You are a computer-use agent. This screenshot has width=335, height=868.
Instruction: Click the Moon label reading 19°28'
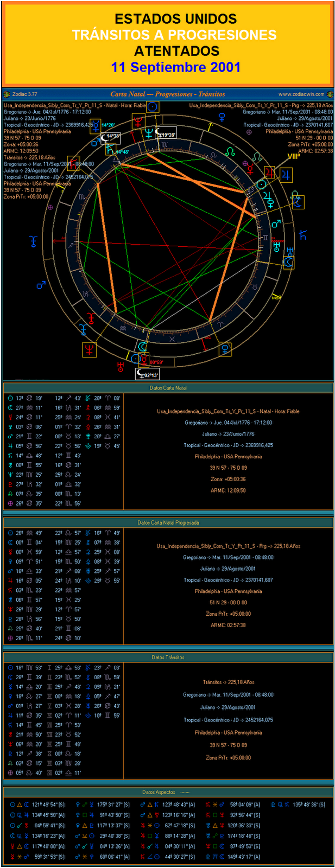(x=166, y=133)
